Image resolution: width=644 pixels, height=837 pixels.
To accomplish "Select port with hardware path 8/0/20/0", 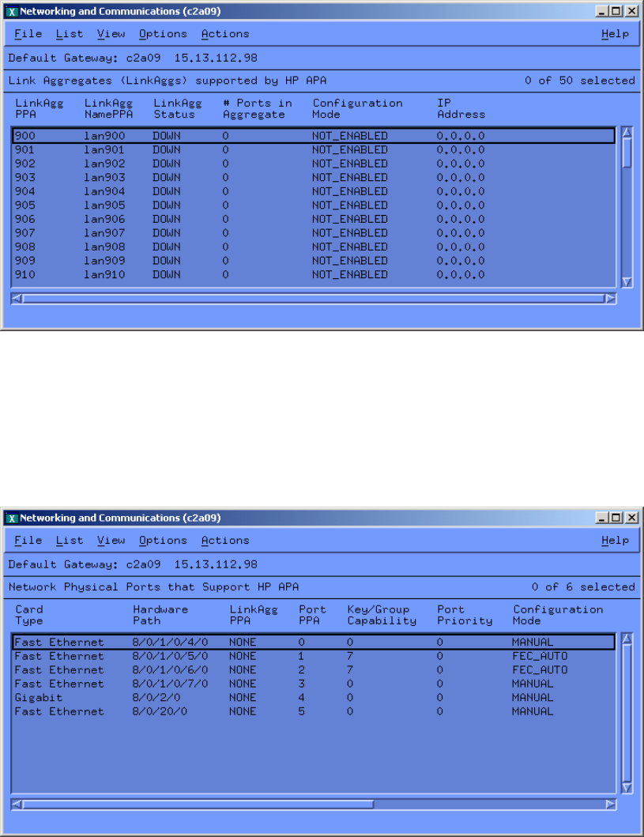I will coord(313,711).
